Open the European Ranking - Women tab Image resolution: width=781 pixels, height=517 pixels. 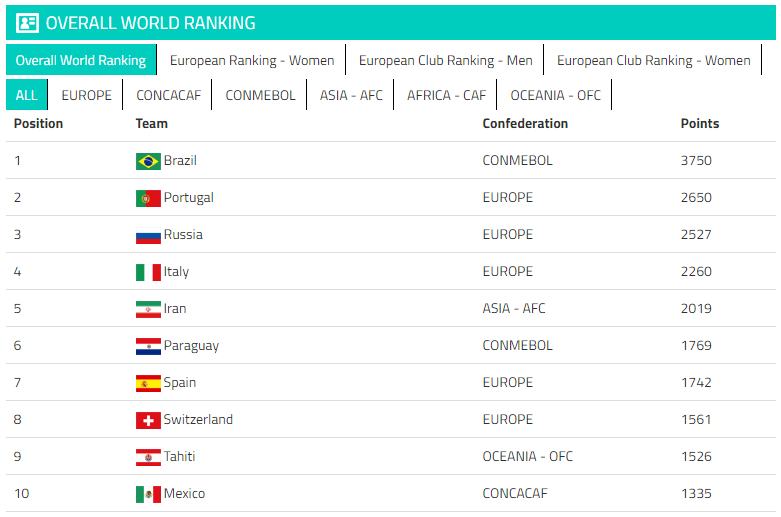point(252,60)
